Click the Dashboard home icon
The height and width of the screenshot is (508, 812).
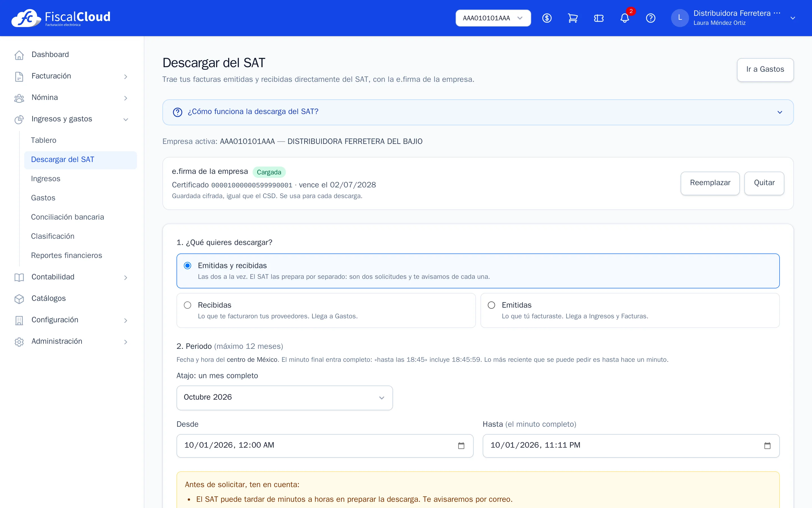tap(19, 55)
